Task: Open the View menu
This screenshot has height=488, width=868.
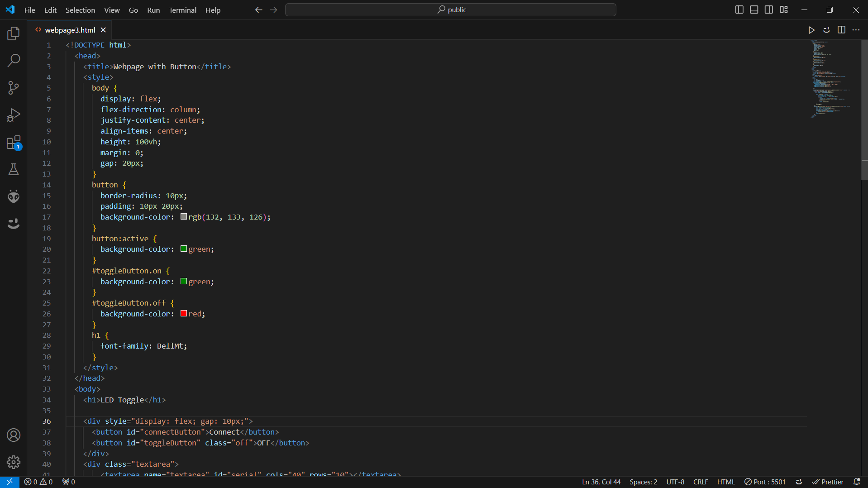Action: click(x=112, y=10)
